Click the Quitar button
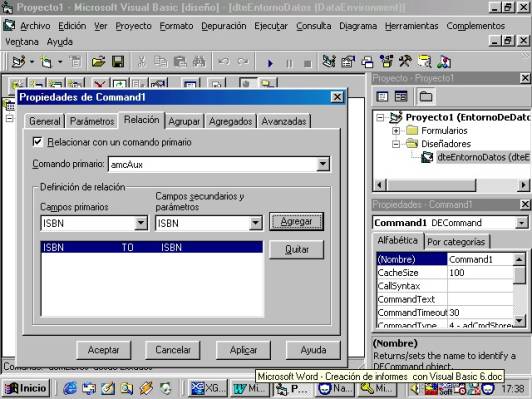Viewport: 532px width, 399px height. point(297,250)
